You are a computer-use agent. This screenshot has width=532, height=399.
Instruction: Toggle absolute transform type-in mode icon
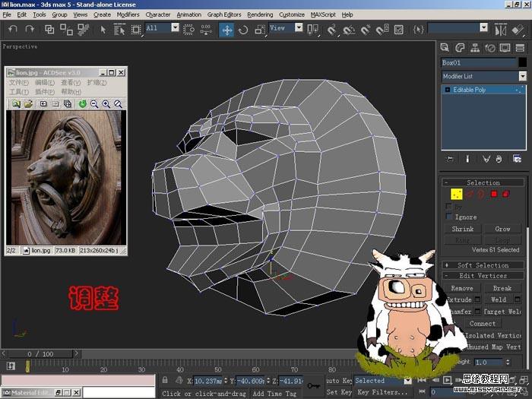[179, 380]
